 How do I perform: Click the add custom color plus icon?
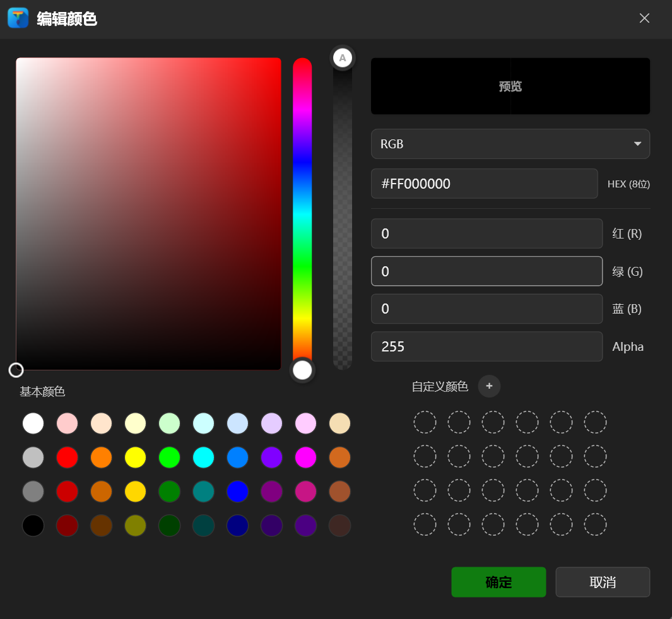tap(489, 386)
